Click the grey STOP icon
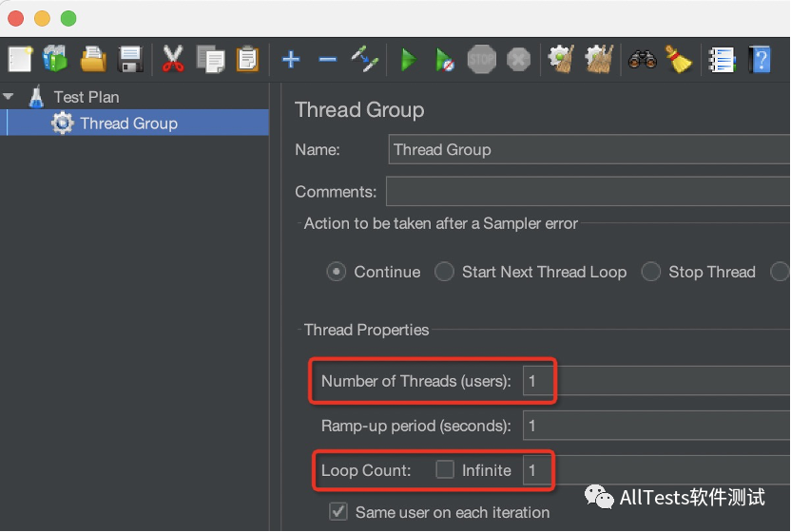This screenshot has width=791, height=532. coord(482,60)
